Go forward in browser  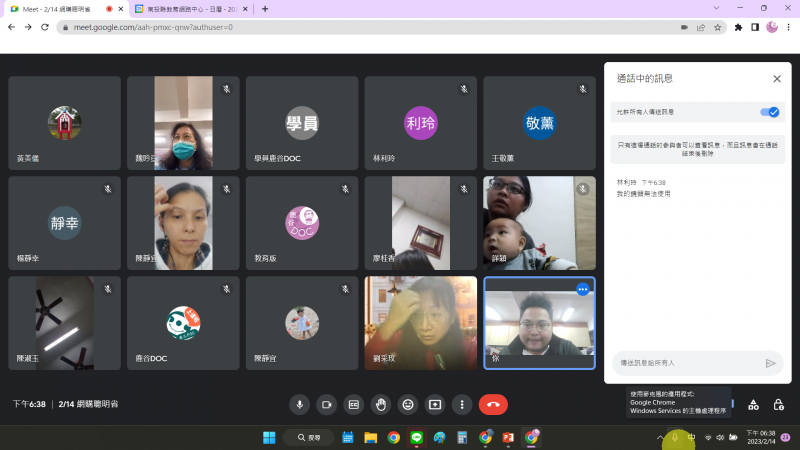[28, 27]
